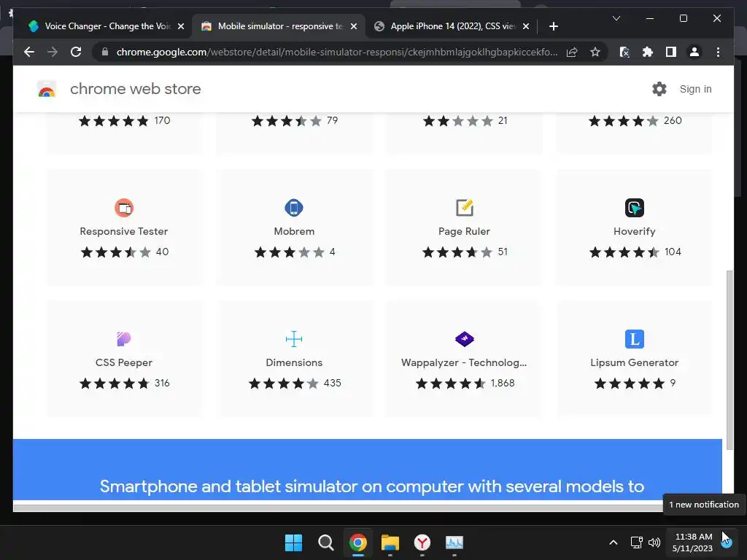Open the monitor app in taskbar

click(x=454, y=542)
